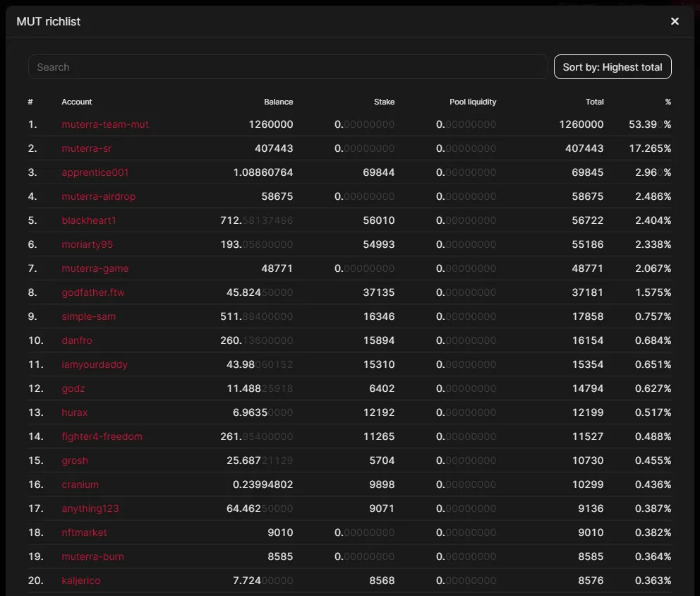Click the total value 15354

pyautogui.click(x=588, y=364)
